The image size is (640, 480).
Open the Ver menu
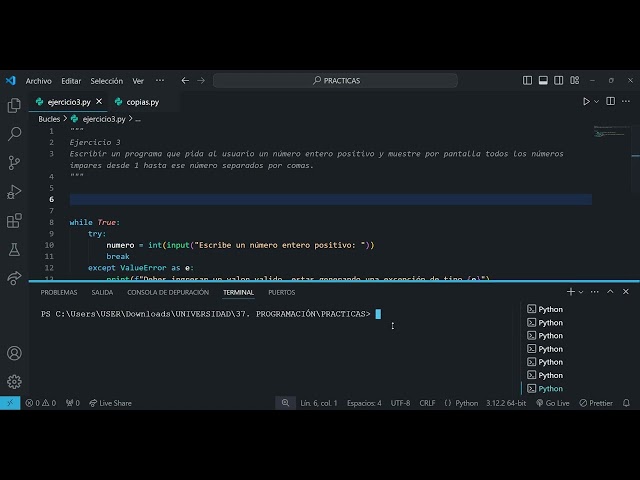pyautogui.click(x=138, y=81)
